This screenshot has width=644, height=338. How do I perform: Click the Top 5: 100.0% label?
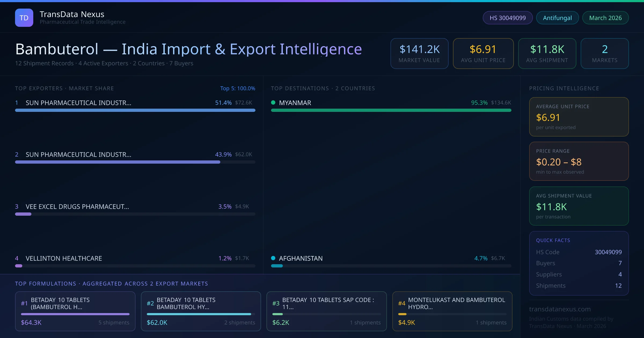(237, 88)
